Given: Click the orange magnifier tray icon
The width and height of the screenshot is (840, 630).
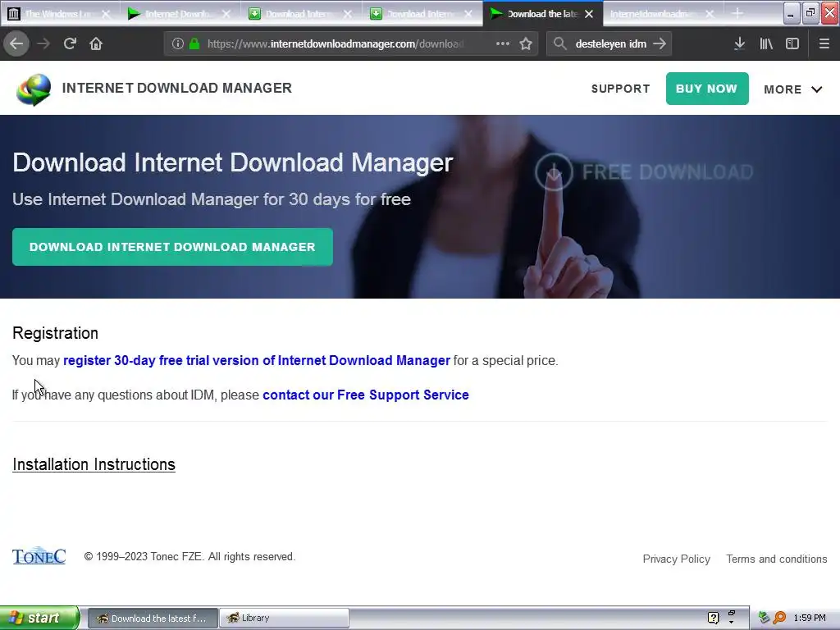Looking at the screenshot, I should 779,618.
